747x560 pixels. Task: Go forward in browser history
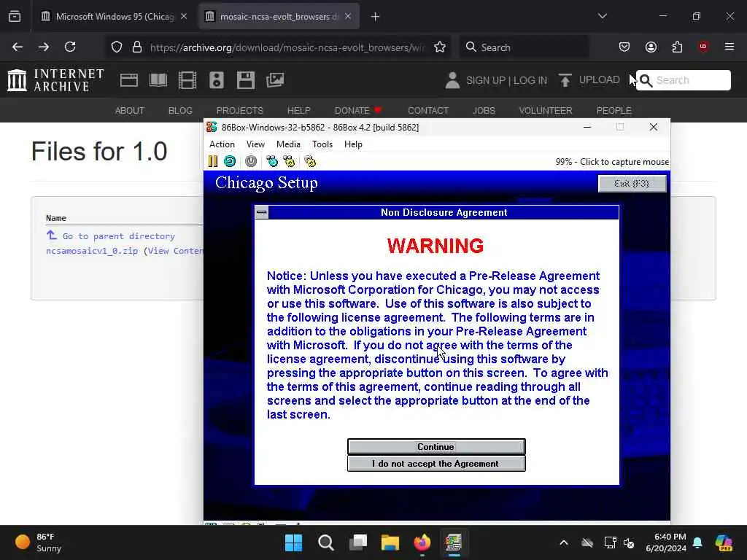point(43,47)
